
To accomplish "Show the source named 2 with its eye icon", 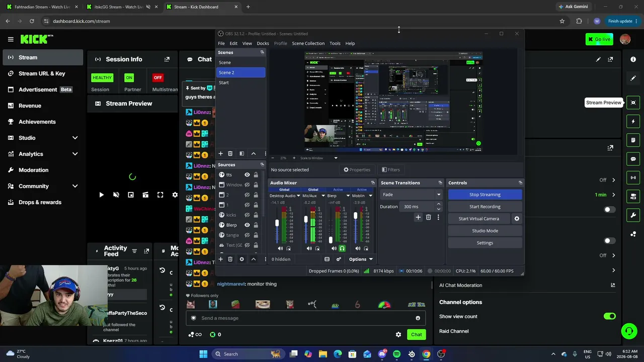I will tap(247, 195).
